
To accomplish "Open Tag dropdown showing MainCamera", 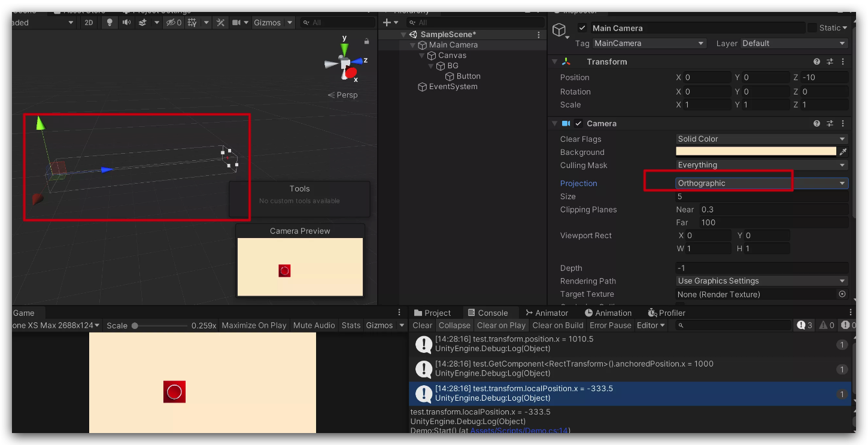I will [649, 43].
